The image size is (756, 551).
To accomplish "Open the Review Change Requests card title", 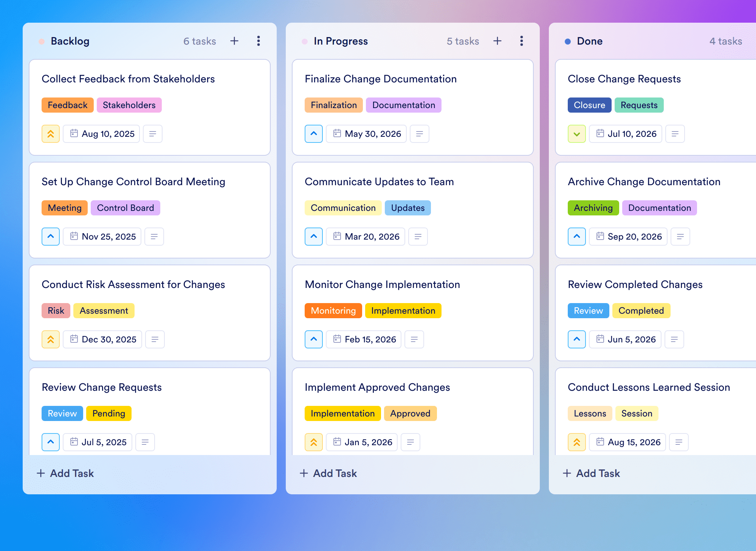I will (x=102, y=387).
